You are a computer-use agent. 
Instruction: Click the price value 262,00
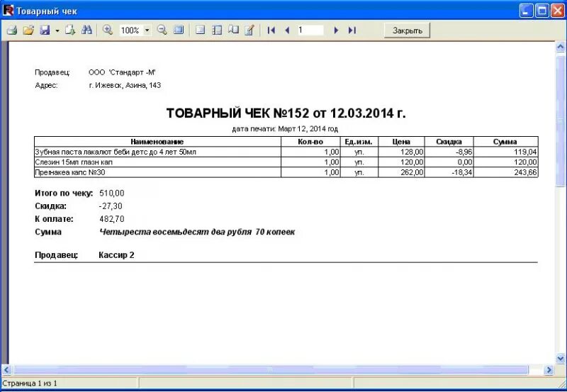pyautogui.click(x=412, y=172)
